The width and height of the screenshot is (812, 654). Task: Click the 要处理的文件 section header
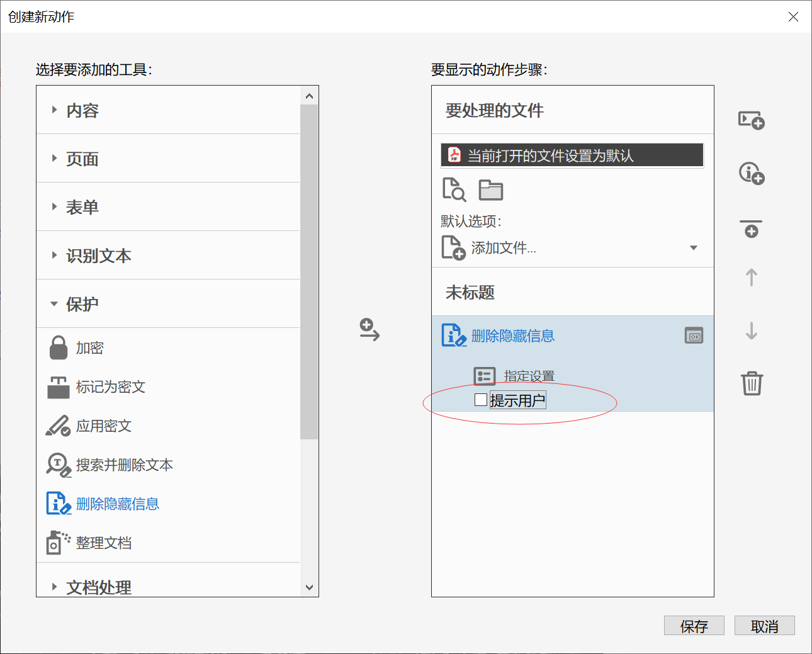coord(495,110)
